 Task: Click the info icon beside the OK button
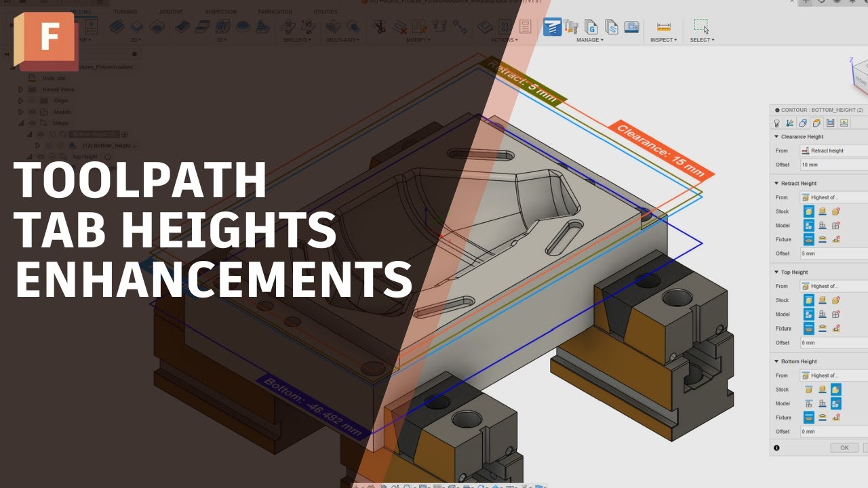[776, 447]
